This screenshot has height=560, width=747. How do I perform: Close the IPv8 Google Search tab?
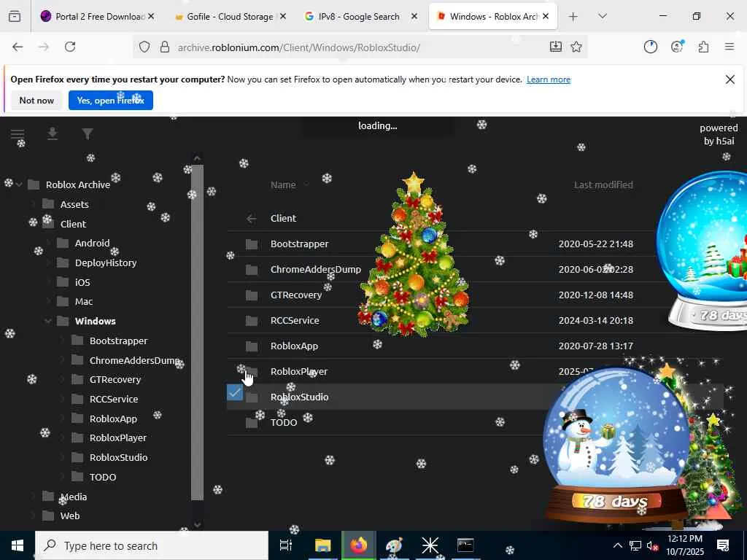click(x=414, y=16)
